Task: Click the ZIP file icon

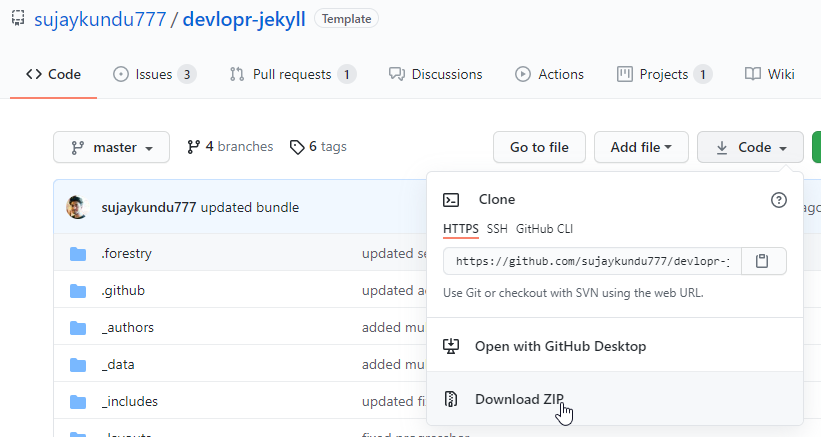Action: (451, 399)
